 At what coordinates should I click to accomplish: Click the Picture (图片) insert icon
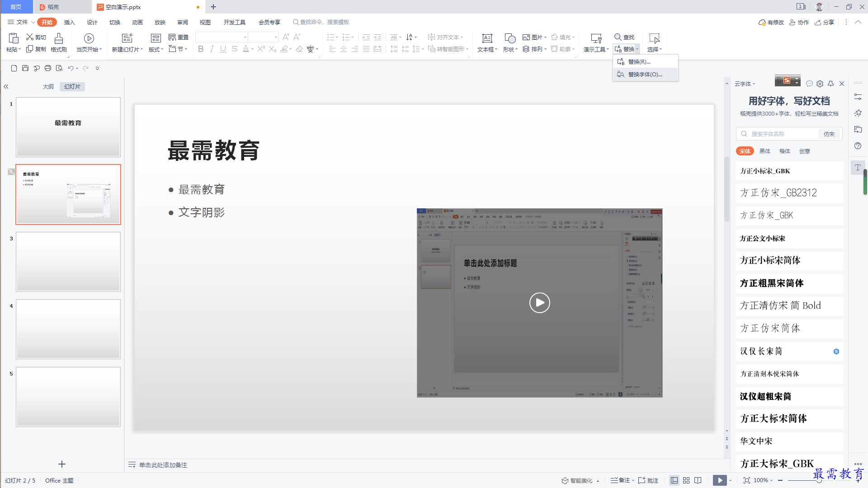coord(526,37)
